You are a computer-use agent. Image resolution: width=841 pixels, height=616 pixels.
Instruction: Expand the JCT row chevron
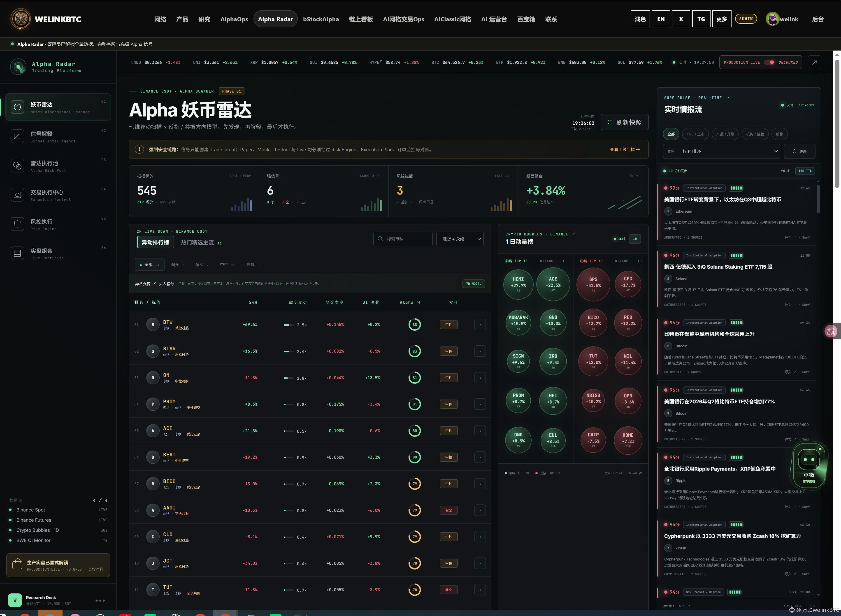tap(480, 563)
